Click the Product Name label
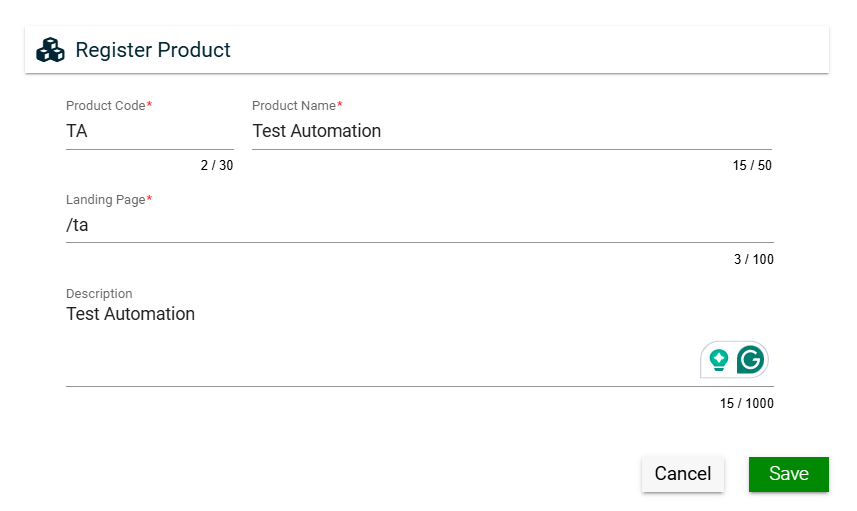Screen dimensions: 857x511 click(293, 106)
